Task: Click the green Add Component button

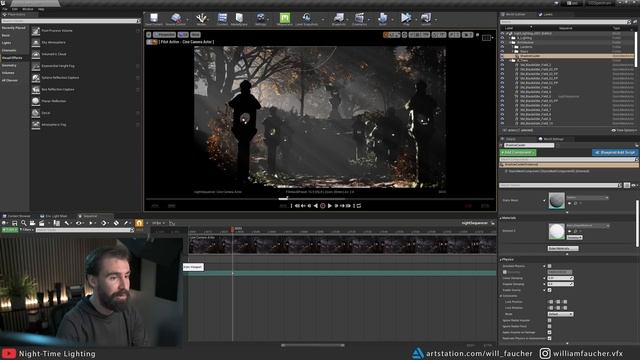Action: [518, 152]
